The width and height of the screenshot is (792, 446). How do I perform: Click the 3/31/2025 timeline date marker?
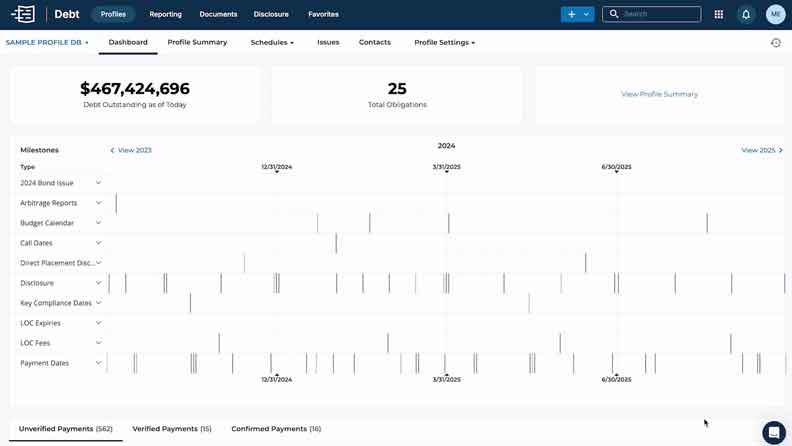coord(446,168)
